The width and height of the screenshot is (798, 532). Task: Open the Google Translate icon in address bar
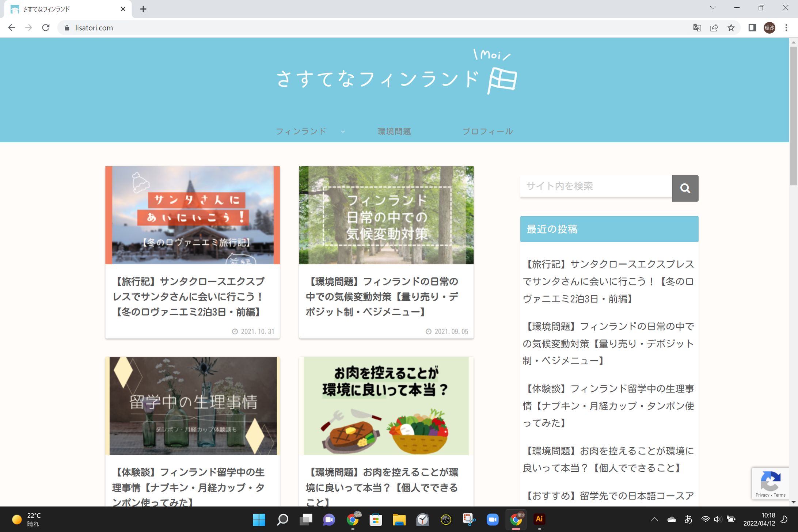697,28
